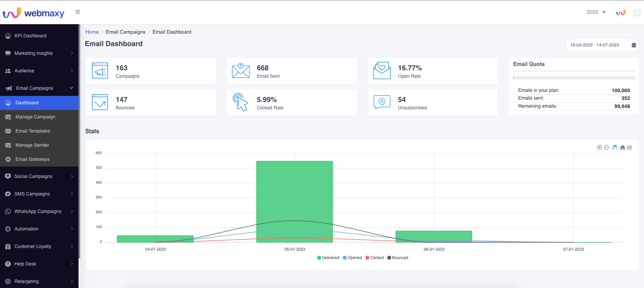Click the chart zoom out icon
The width and height of the screenshot is (644, 288).
[x=606, y=147]
